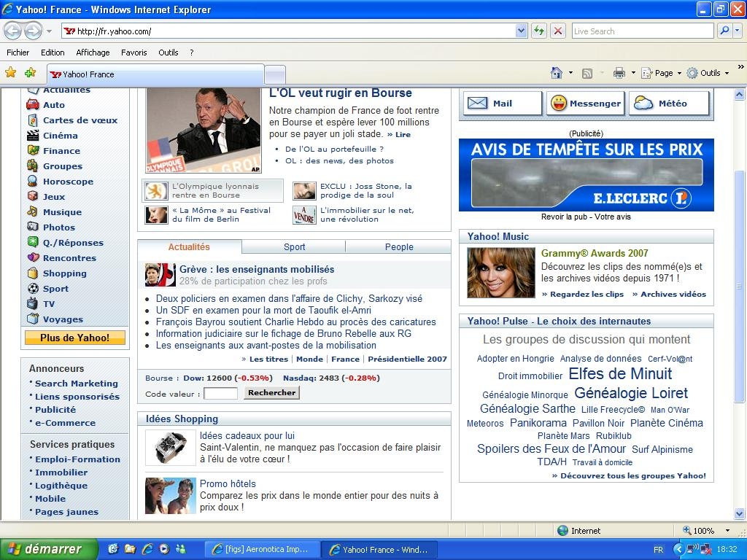Screen dimensions: 747x560
Task: Switch to Aeronautica Imp taskbar window
Action: click(261, 550)
